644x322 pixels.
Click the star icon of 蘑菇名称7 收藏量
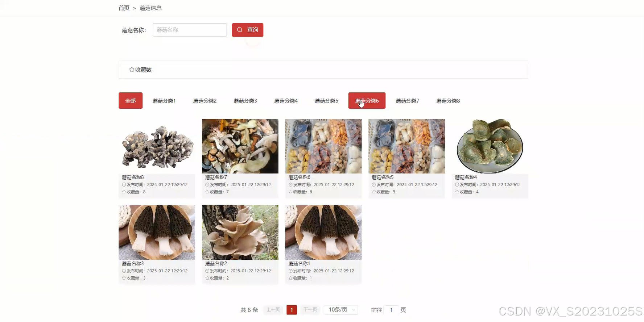(207, 192)
